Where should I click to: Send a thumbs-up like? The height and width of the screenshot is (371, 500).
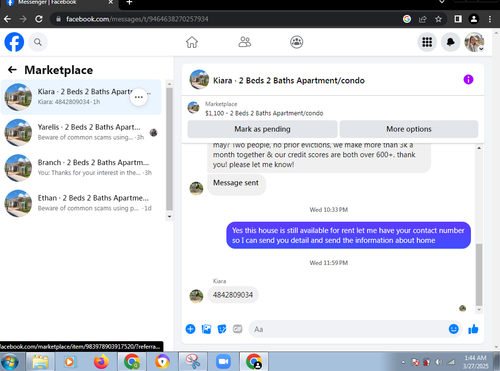(x=473, y=329)
